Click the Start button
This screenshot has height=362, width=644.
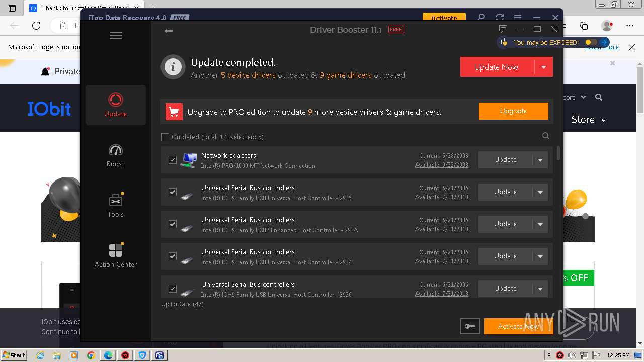pyautogui.click(x=14, y=355)
